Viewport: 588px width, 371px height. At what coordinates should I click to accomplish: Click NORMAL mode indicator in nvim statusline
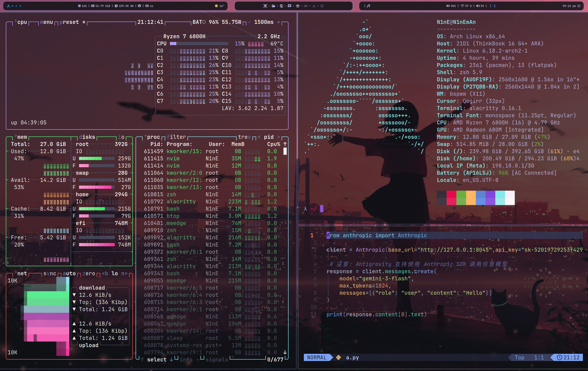[317, 357]
